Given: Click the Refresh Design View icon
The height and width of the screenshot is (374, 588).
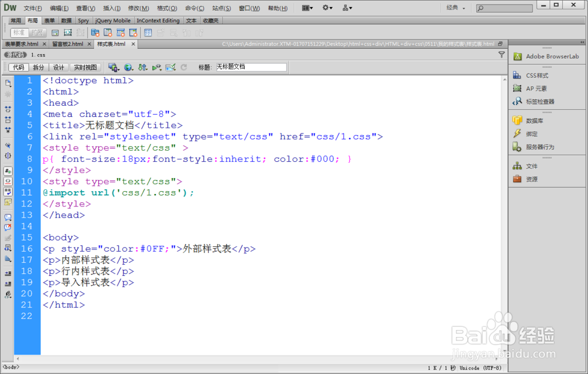Looking at the screenshot, I should 183,68.
